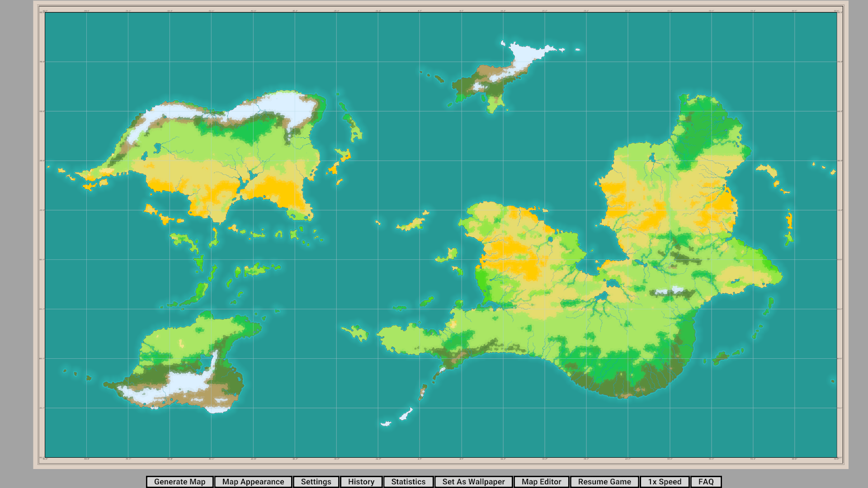The height and width of the screenshot is (488, 868).
Task: Open the Statistics view
Action: [408, 482]
